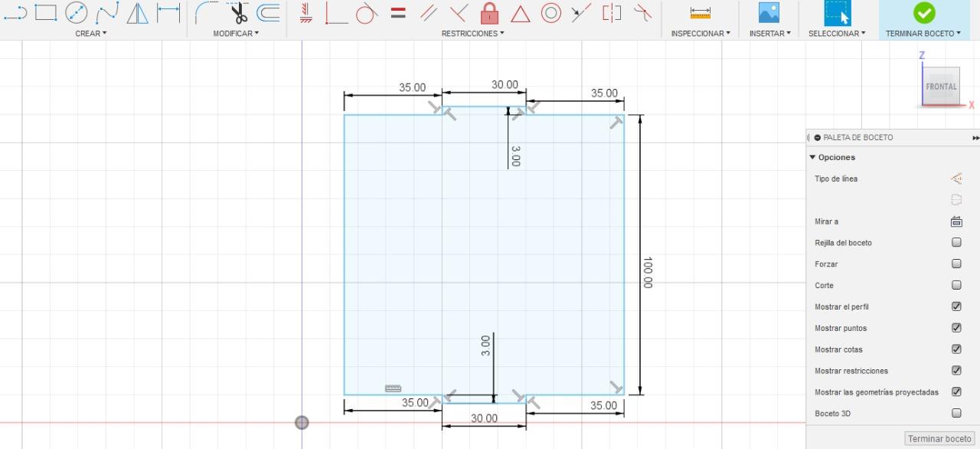Click the Select tool icon
Viewport: 980px width, 449px height.
(837, 13)
